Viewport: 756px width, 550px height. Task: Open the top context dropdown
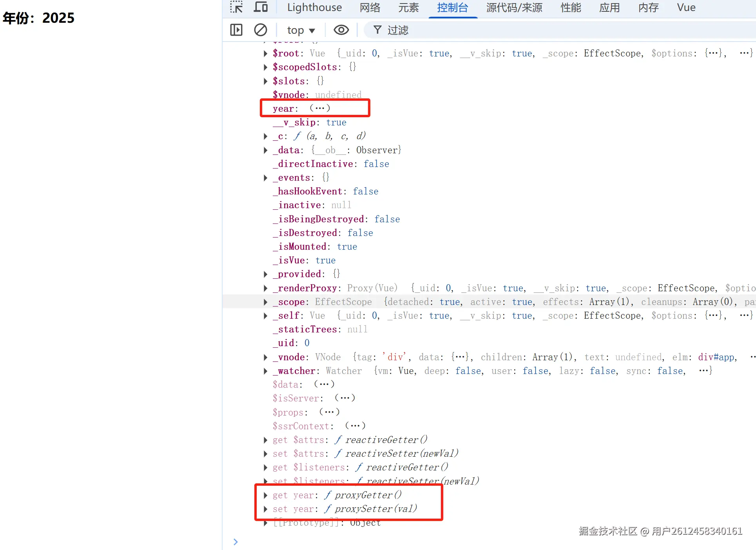[301, 30]
